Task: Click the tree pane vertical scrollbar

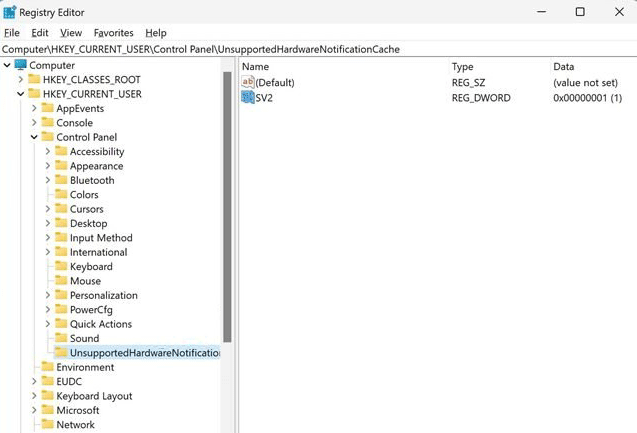Action: point(227,207)
